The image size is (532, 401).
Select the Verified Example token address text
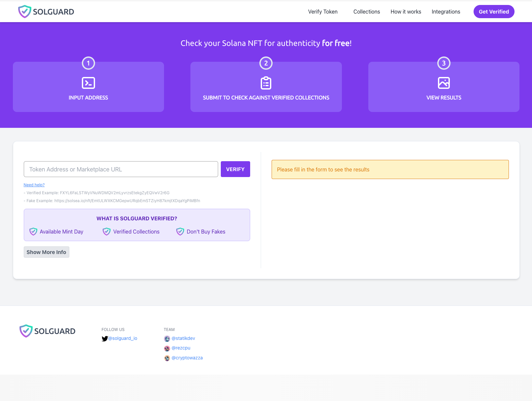[115, 193]
